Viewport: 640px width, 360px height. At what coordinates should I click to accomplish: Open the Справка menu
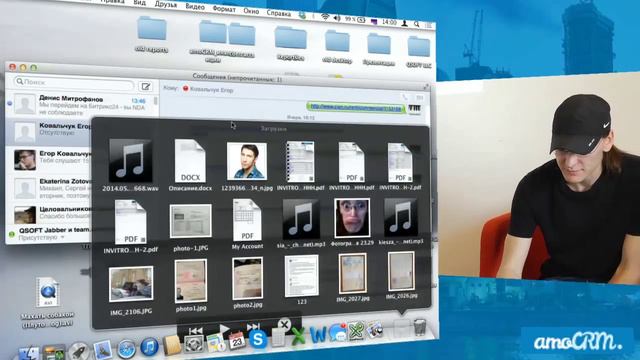click(279, 13)
